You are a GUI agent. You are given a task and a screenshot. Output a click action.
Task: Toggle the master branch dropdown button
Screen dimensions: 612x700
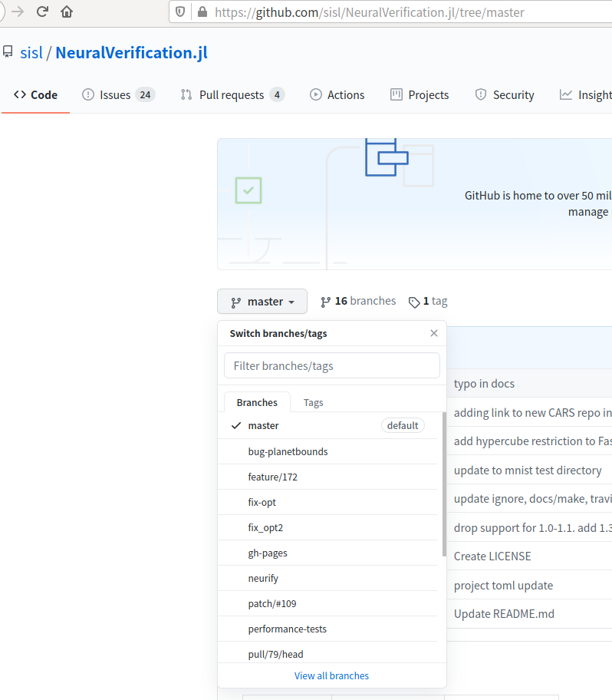262,302
